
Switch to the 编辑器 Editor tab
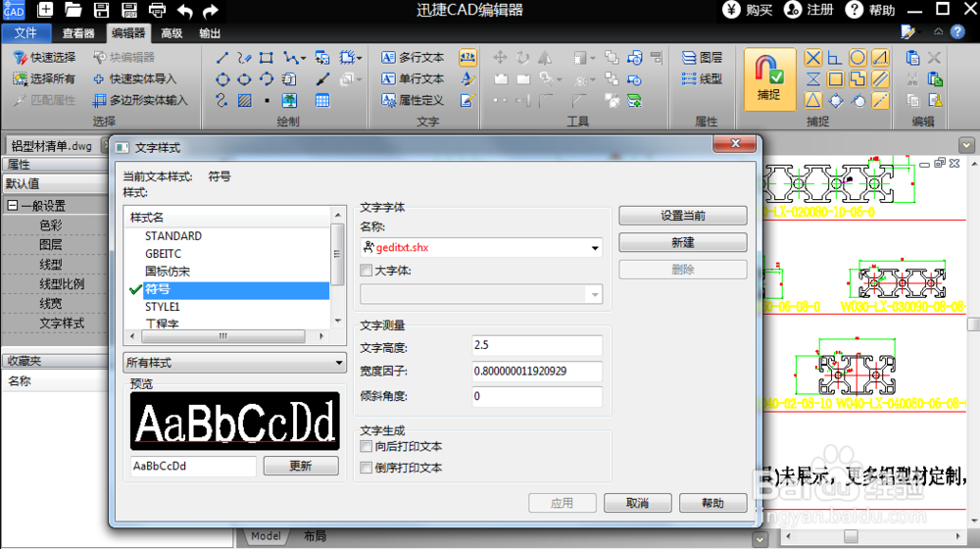coord(127,33)
